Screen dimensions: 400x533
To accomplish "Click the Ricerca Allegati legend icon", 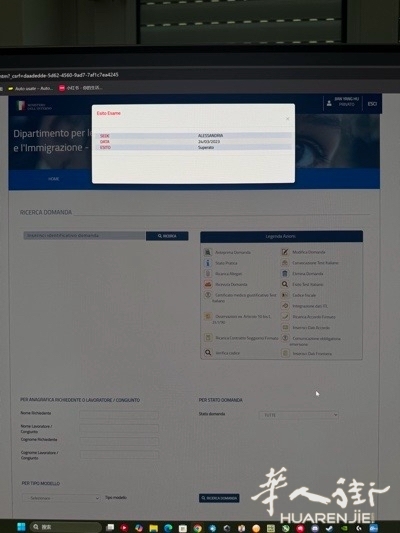I will click(x=208, y=273).
